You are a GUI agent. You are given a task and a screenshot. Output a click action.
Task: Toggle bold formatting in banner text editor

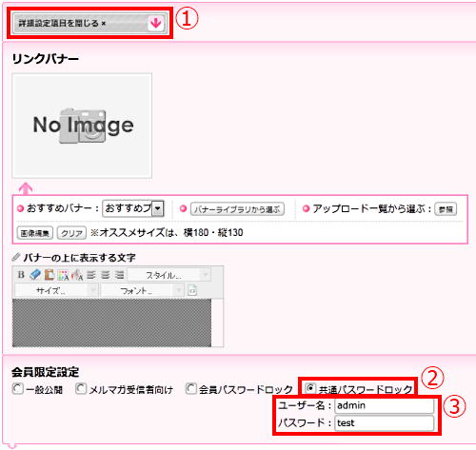[x=21, y=275]
